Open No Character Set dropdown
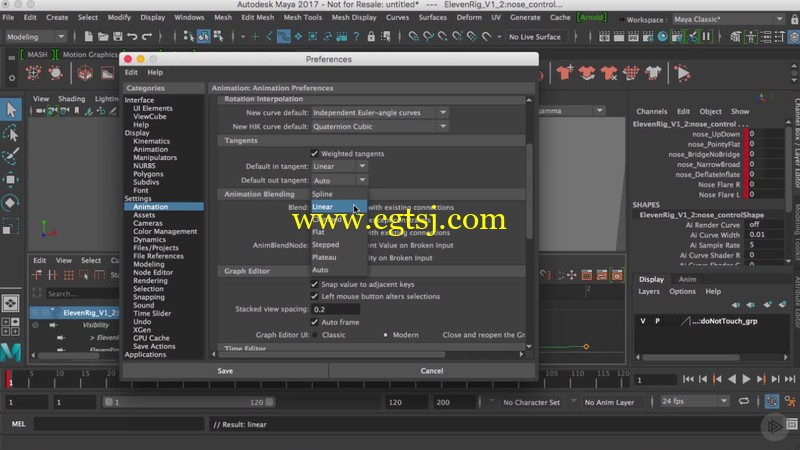Screen dimensions: 800x450 [531, 402]
